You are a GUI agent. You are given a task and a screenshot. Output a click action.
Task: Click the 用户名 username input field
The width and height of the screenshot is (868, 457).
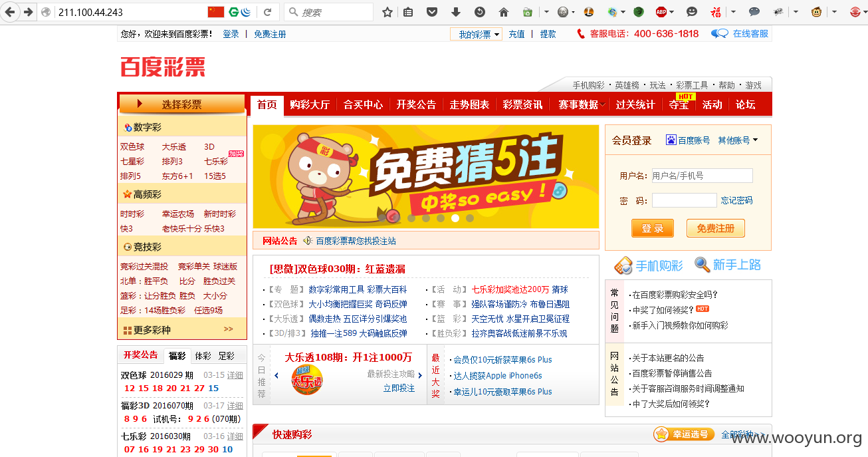point(702,176)
